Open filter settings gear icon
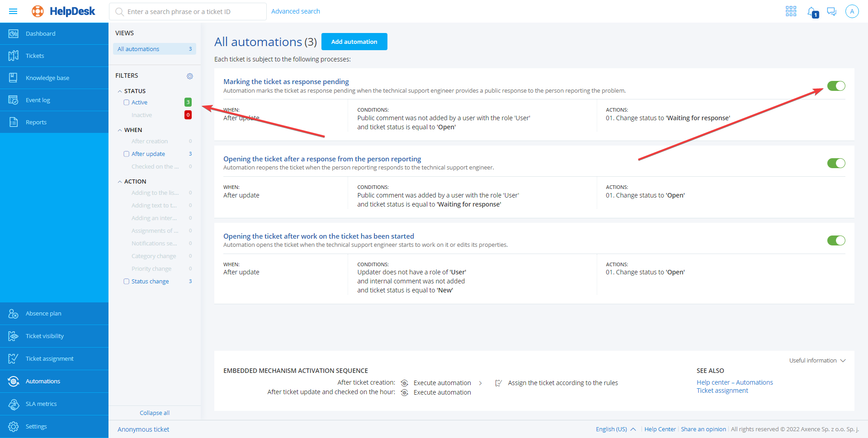868x438 pixels. pyautogui.click(x=190, y=76)
